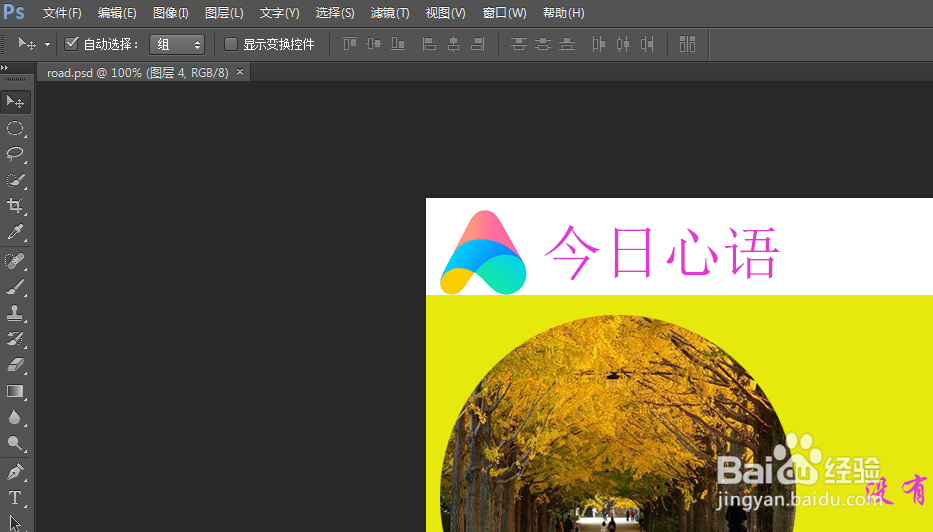Screen dimensions: 933x532
Task: Select the Crop tool
Action: pos(15,206)
